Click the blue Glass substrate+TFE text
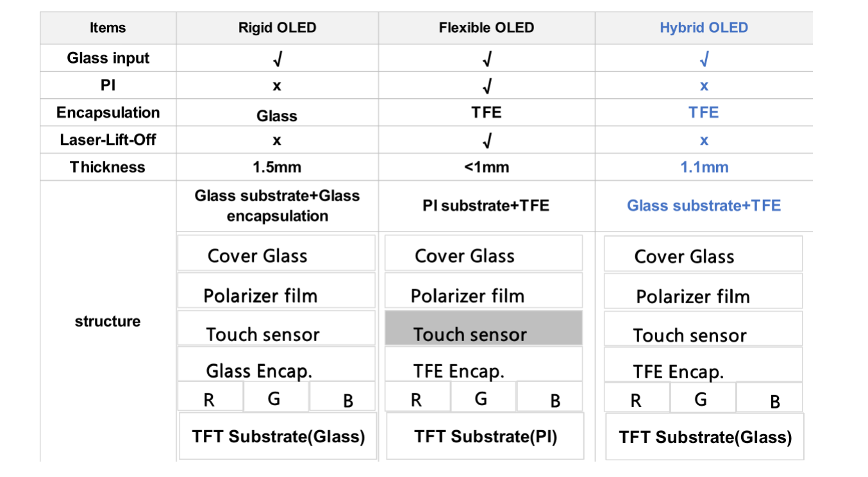Screen dimensions: 868x477 tap(704, 206)
